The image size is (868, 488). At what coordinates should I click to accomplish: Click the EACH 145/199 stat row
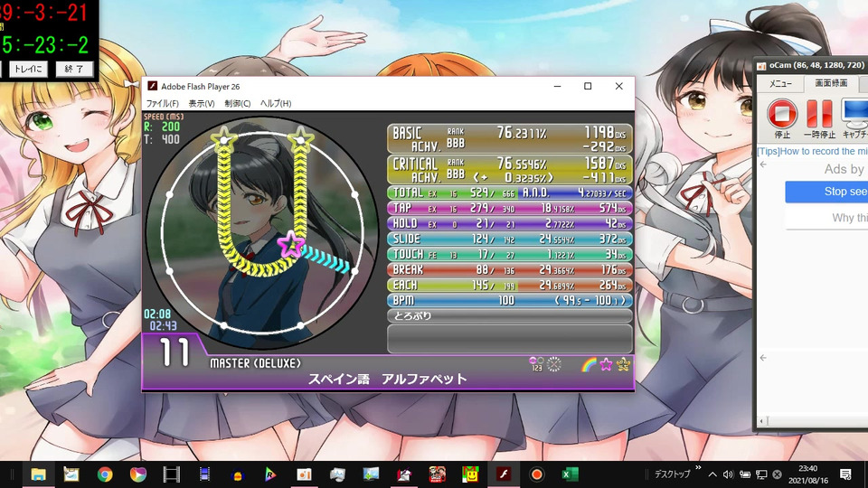[510, 285]
